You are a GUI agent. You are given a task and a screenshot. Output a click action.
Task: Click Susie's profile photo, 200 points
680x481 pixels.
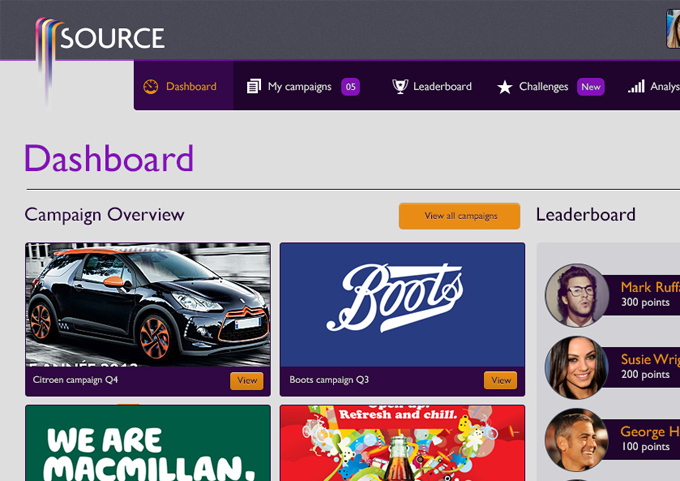pyautogui.click(x=577, y=367)
